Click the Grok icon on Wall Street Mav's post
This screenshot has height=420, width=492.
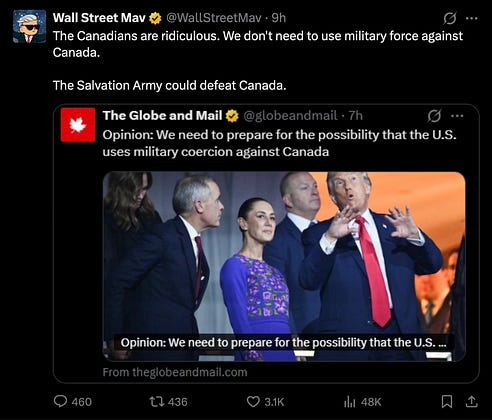point(449,18)
